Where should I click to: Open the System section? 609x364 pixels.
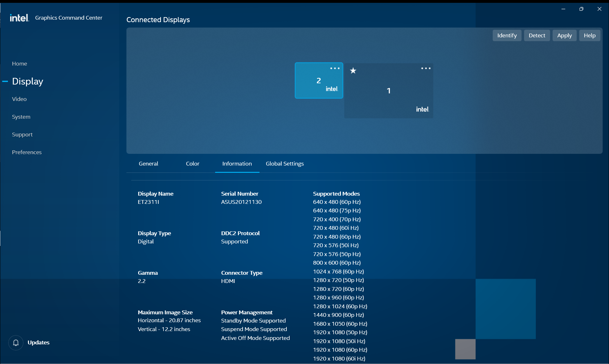[21, 117]
